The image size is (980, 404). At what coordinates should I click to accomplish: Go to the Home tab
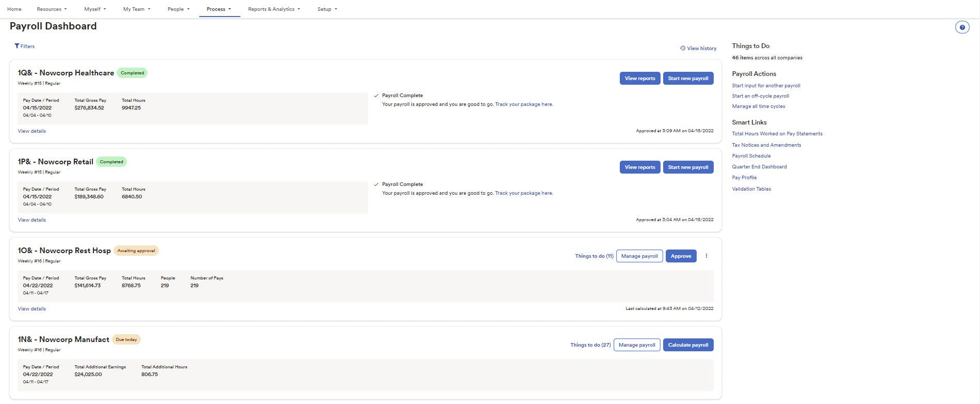[14, 9]
